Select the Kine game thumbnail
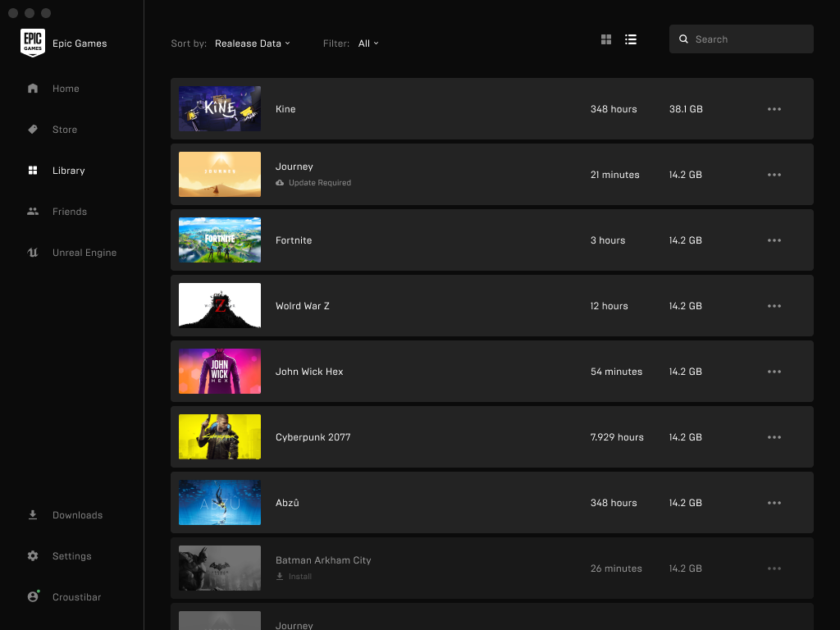Viewport: 840px width, 630px height. tap(220, 109)
